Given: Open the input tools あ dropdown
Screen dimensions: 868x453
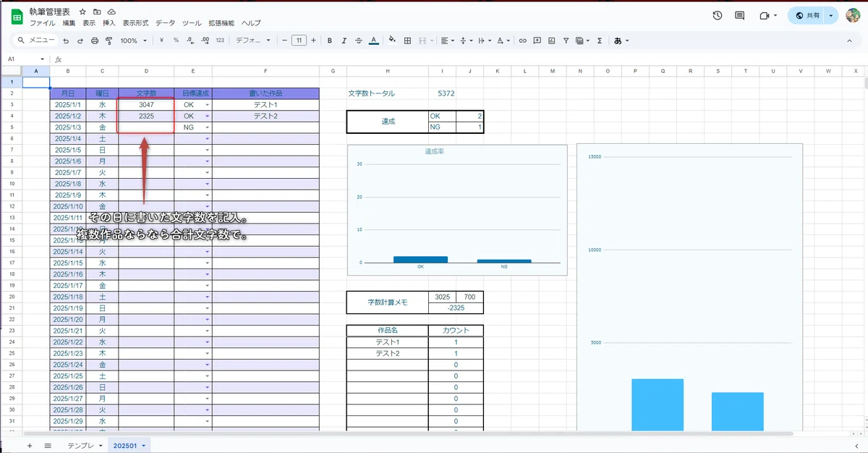Looking at the screenshot, I should pos(621,41).
